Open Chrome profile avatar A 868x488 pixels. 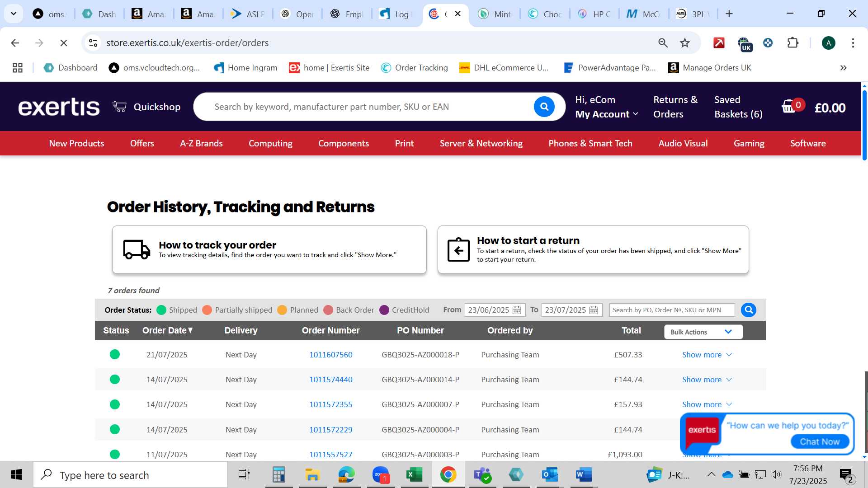point(829,43)
